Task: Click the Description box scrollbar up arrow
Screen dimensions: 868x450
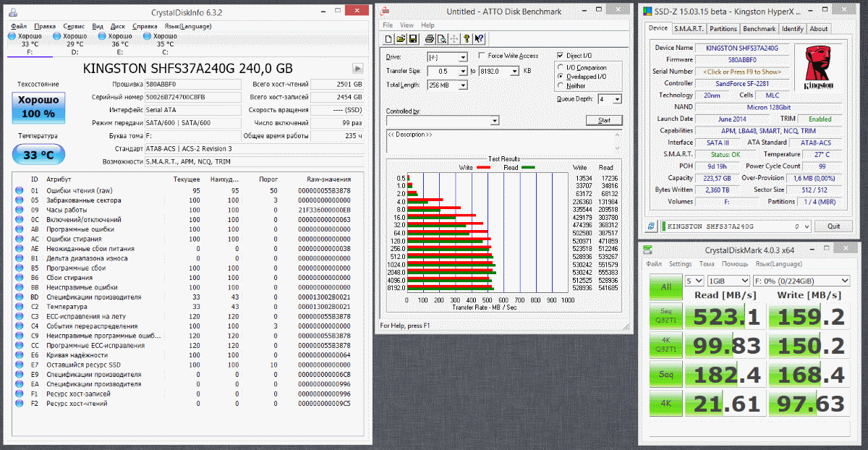Action: (x=618, y=134)
